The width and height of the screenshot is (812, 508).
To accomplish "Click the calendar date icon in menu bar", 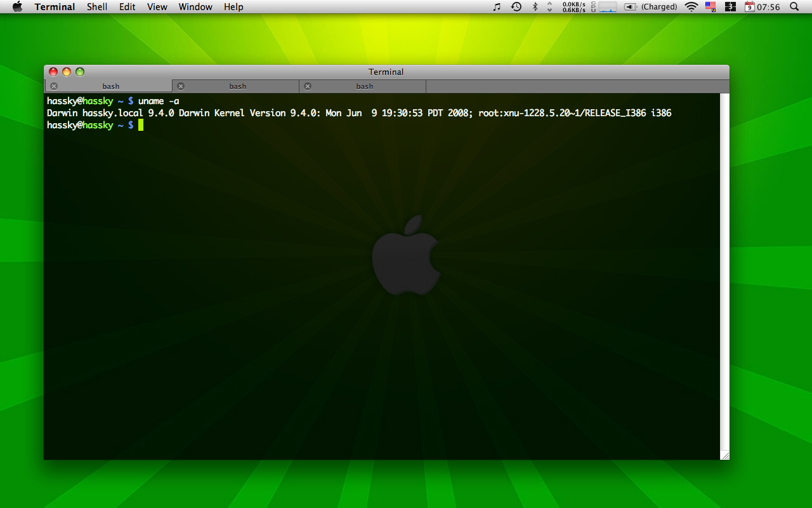I will [749, 7].
